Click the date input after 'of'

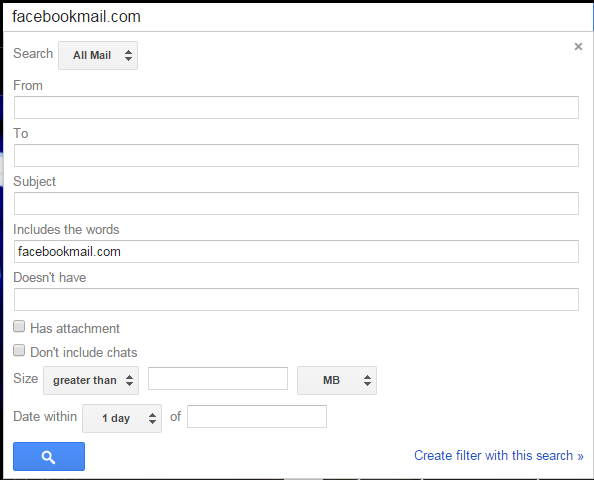257,417
